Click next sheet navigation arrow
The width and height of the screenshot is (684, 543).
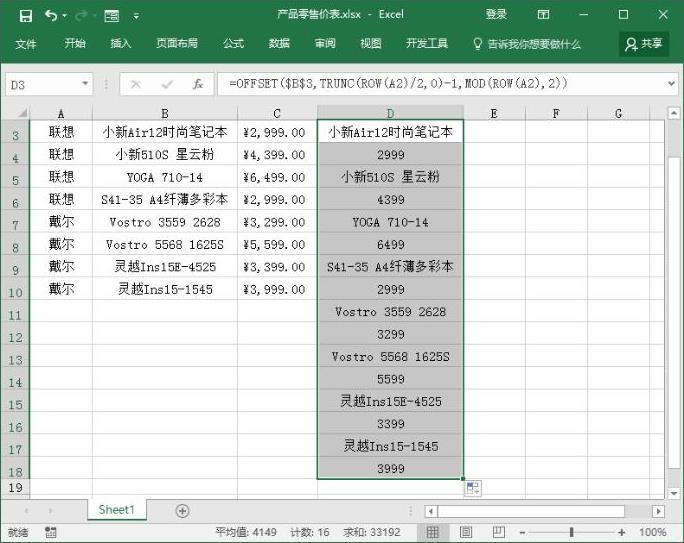point(50,510)
